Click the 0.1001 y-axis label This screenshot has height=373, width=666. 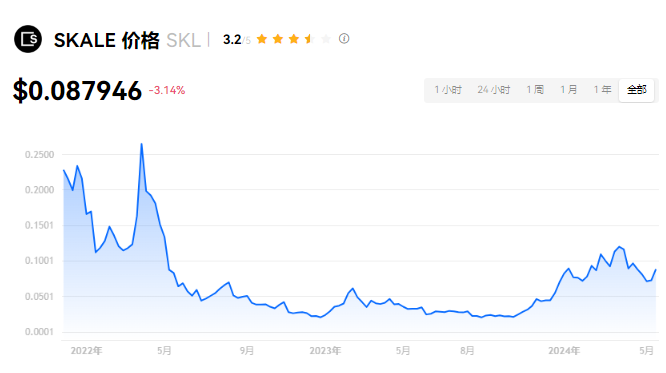pos(40,260)
